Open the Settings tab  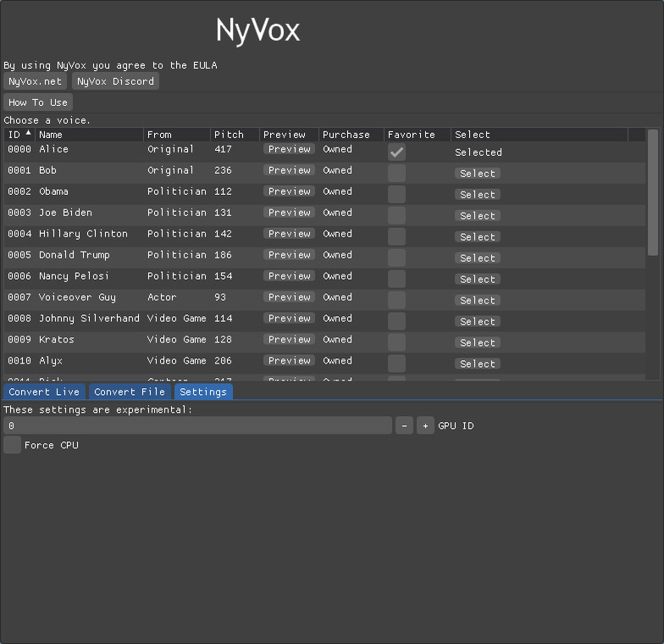[x=203, y=391]
